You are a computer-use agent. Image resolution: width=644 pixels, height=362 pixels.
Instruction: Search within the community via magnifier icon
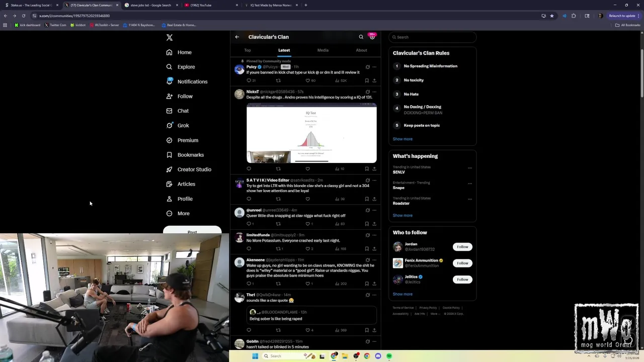point(361,37)
